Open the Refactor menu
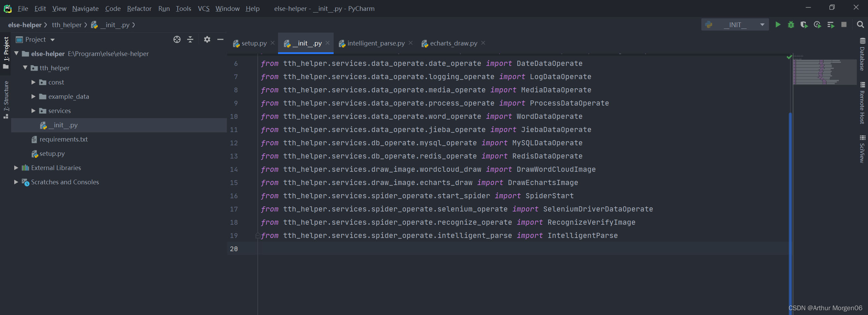The image size is (868, 315). pos(139,8)
